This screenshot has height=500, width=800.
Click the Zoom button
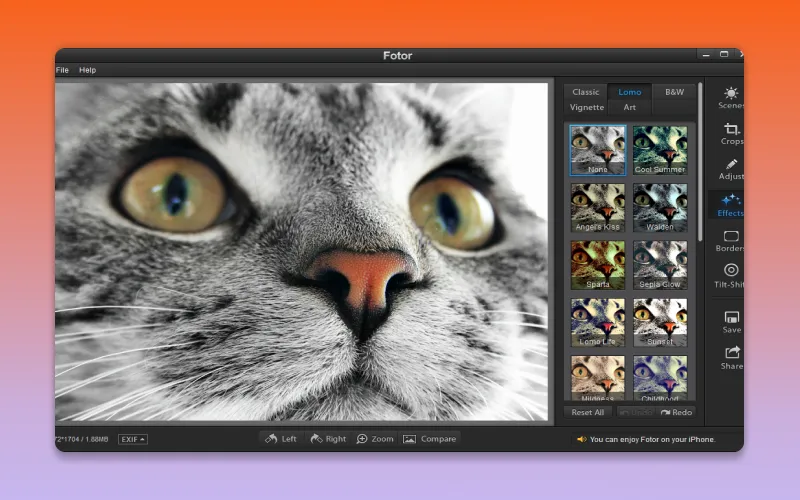pos(375,439)
